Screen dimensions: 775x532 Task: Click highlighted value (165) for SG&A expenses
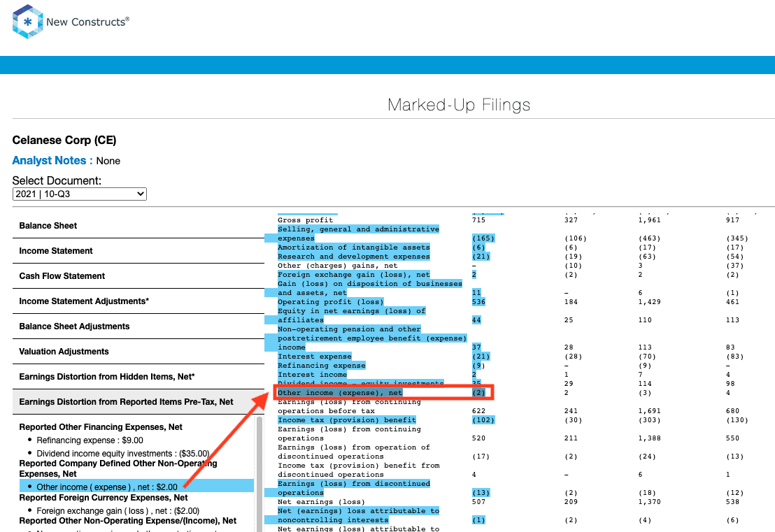coord(483,238)
